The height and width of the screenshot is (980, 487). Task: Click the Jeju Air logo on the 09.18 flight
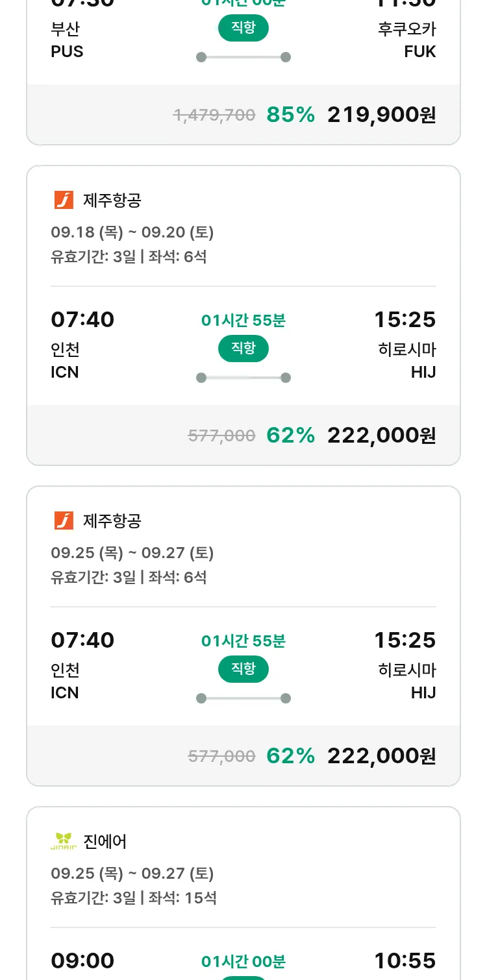pos(64,200)
